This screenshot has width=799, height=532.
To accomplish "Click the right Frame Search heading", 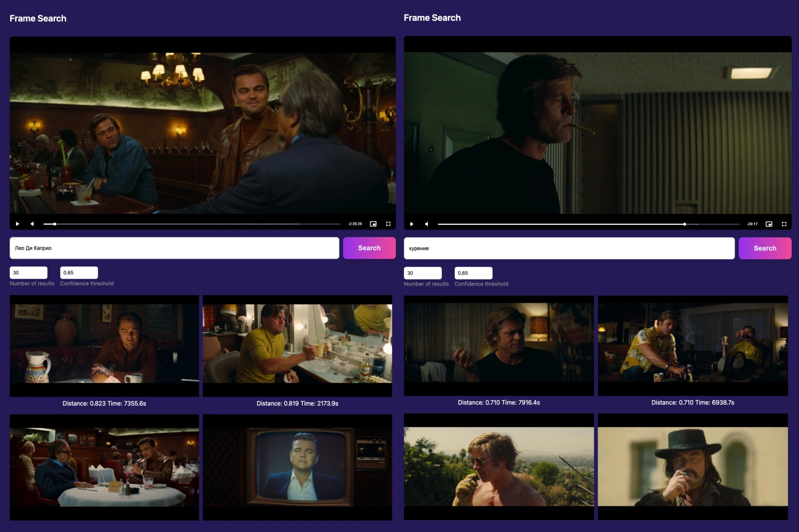I will point(432,18).
